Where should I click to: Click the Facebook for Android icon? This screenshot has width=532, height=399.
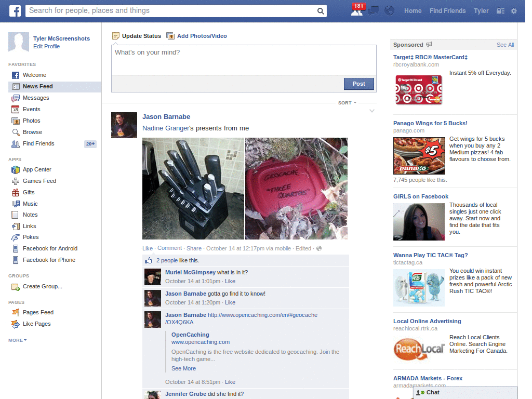tap(15, 249)
